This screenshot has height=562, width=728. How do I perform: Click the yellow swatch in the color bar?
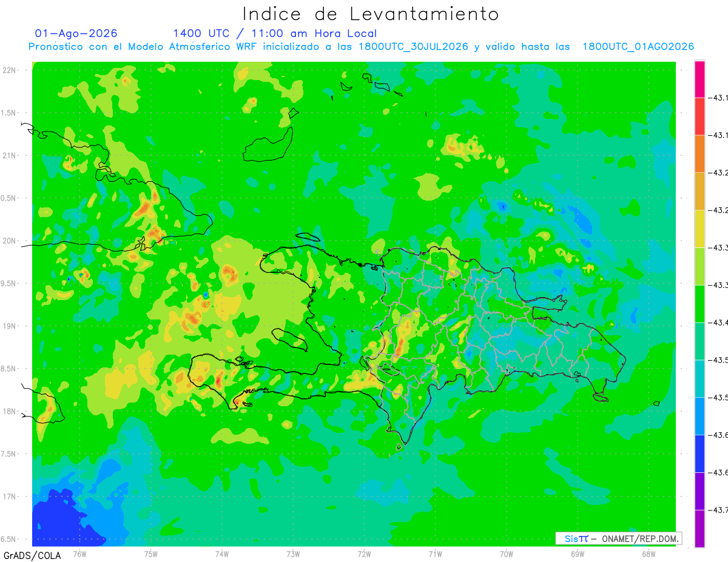[699, 229]
